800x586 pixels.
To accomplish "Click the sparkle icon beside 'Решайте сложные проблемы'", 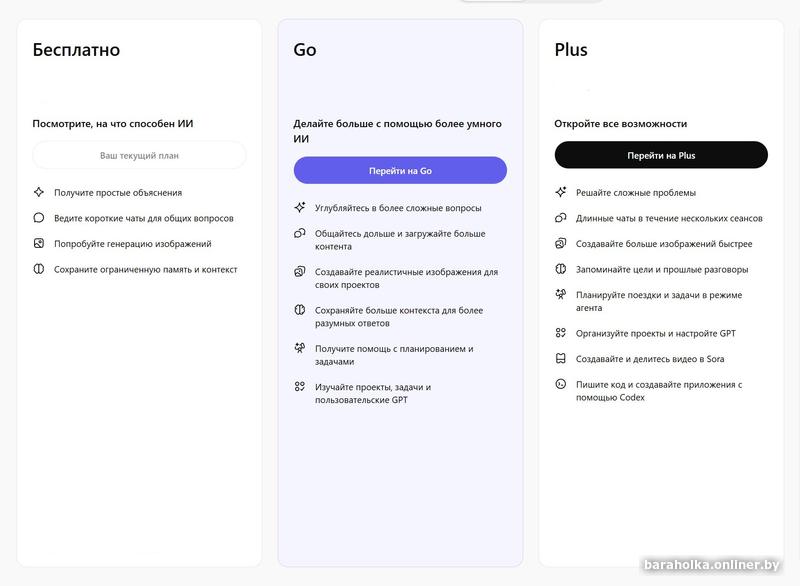I will click(x=560, y=192).
